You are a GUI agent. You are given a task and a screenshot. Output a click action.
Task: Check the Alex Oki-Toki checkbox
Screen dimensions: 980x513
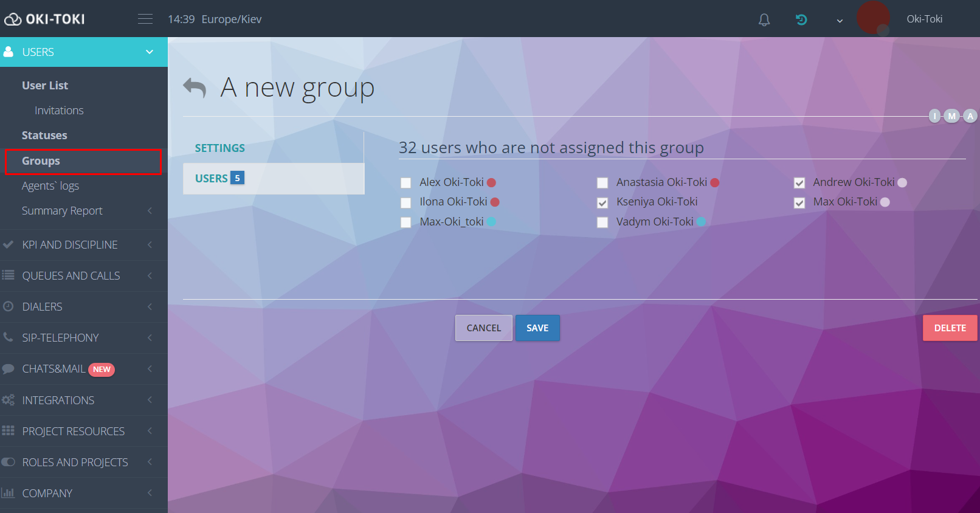tap(406, 183)
